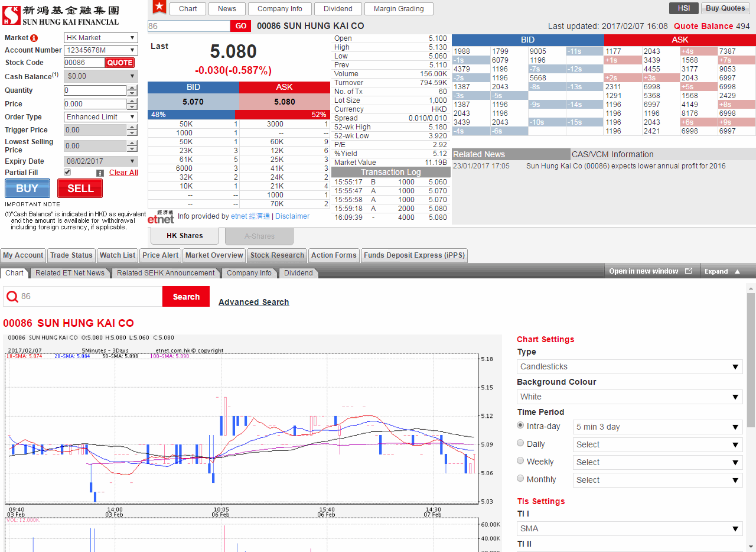Open the Price Alert tab

pos(161,255)
